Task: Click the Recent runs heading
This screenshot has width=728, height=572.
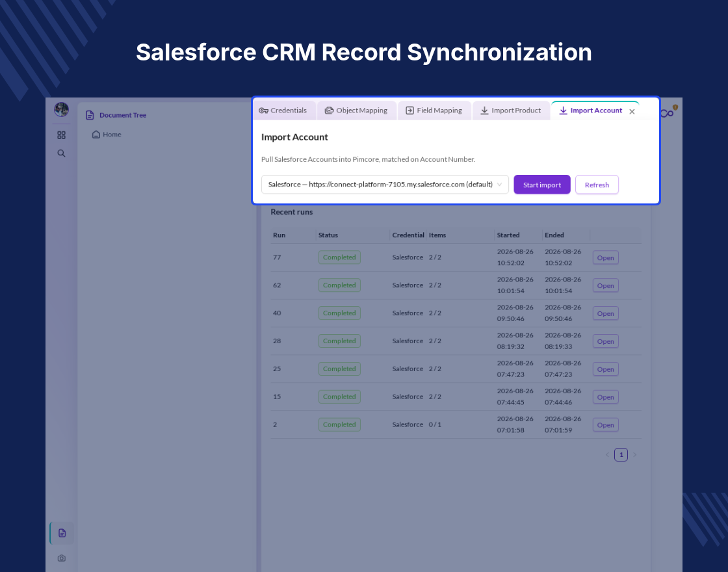Action: click(x=292, y=212)
